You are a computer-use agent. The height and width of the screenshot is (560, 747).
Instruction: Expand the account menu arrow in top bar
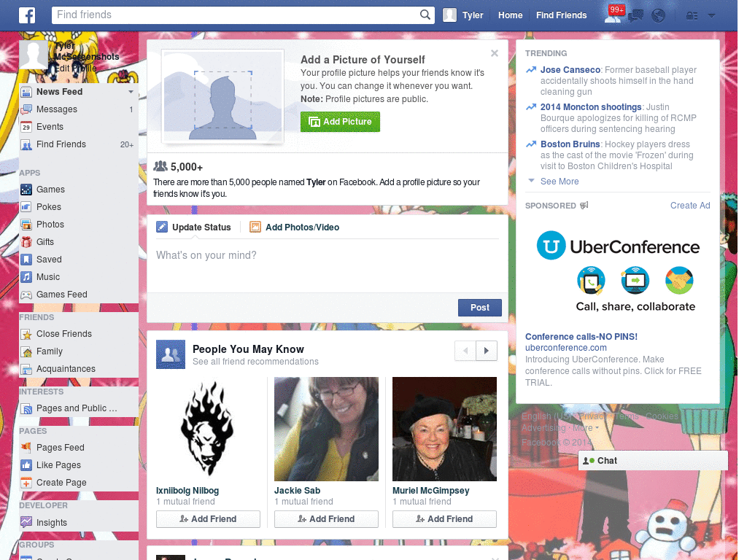[x=712, y=16]
